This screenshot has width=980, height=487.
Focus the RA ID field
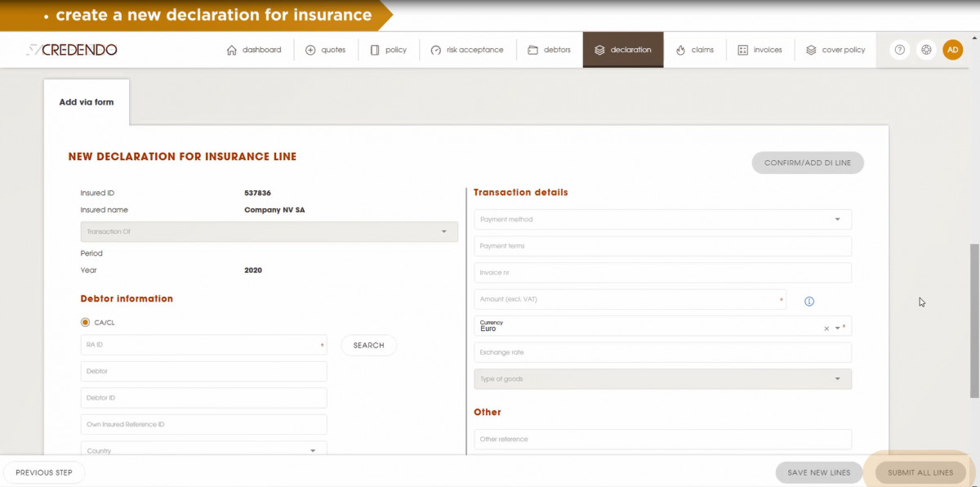[x=204, y=345]
